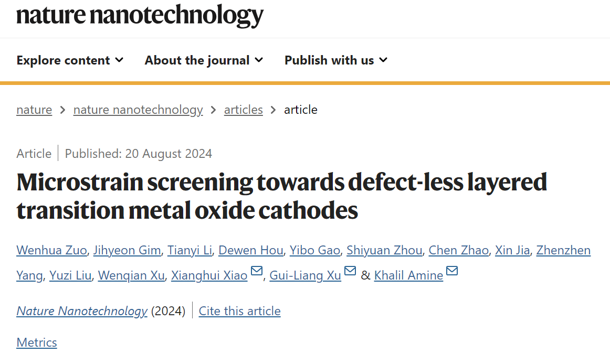Go to the nature breadcrumb link
Image resolution: width=610 pixels, height=364 pixels.
[x=34, y=110]
